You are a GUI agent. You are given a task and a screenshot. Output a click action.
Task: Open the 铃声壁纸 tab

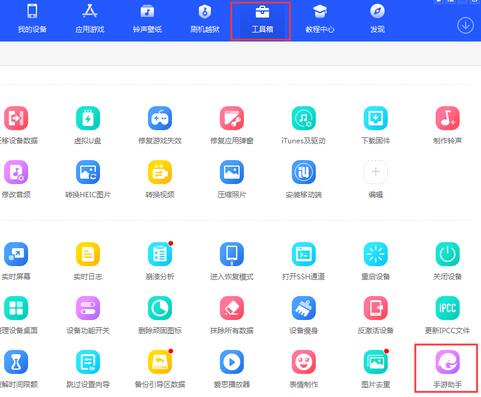coord(147,19)
